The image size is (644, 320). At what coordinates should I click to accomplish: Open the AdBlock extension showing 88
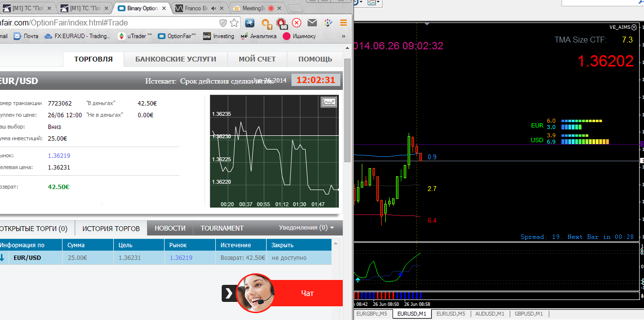[281, 23]
